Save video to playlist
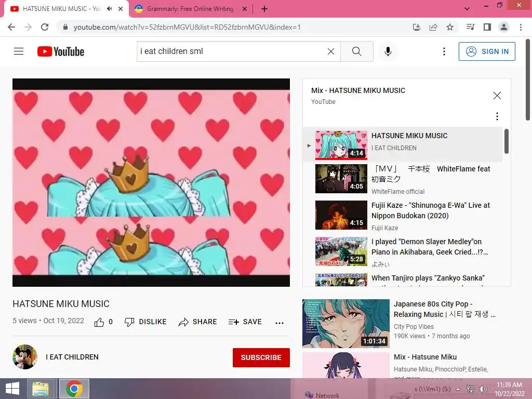The height and width of the screenshot is (399, 532). pyautogui.click(x=245, y=322)
